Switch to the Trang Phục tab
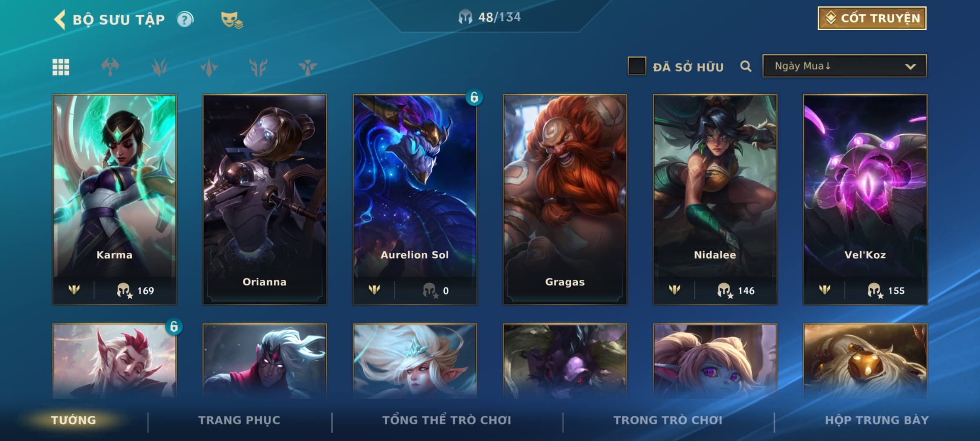This screenshot has height=441, width=980. 239,420
